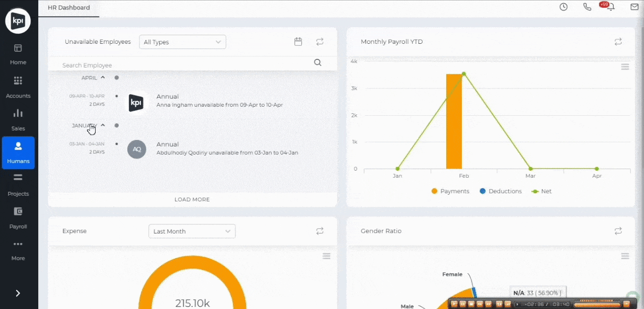Collapse the APRIL group

click(94, 78)
